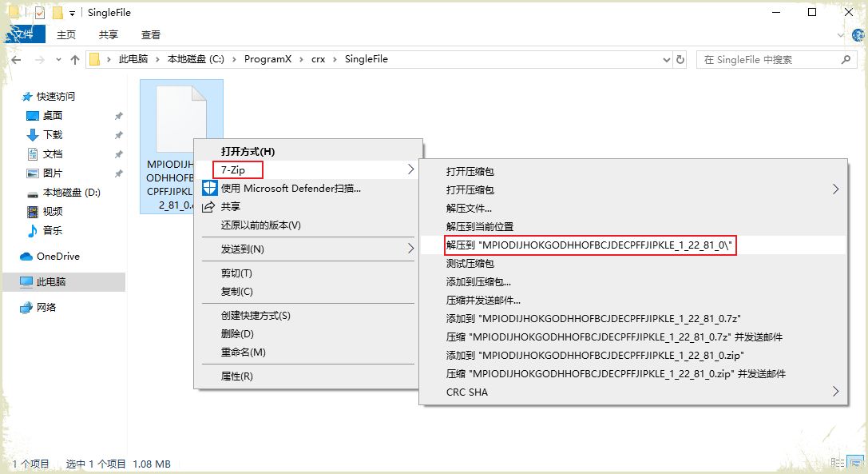Click into the SingleFile search field
This screenshot has width=868, height=474.
(767, 60)
